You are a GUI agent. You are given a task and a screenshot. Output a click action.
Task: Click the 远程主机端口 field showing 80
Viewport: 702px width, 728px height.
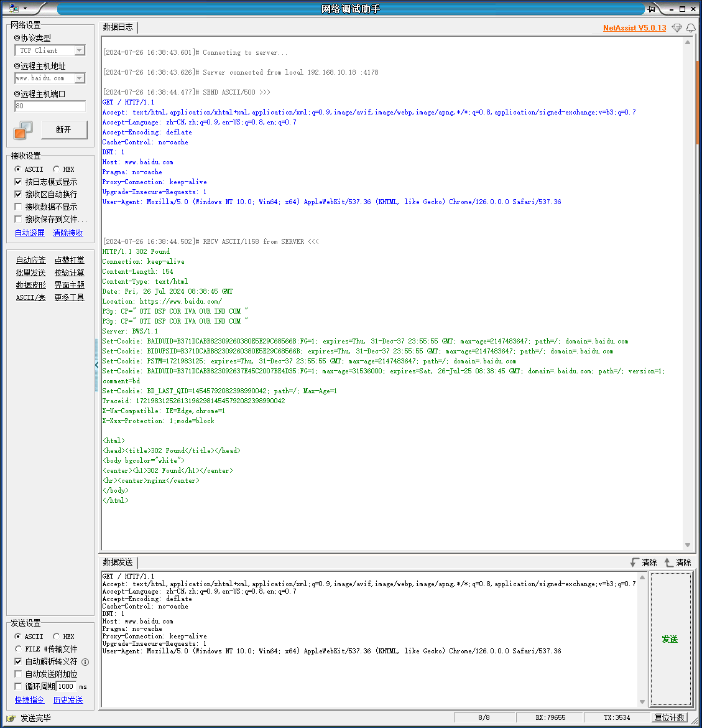[x=50, y=106]
